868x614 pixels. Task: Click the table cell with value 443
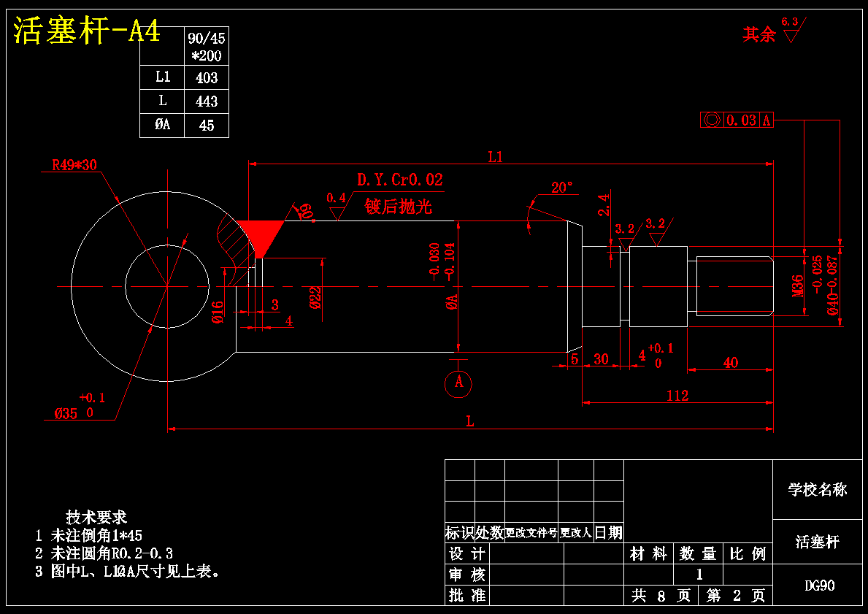(206, 101)
